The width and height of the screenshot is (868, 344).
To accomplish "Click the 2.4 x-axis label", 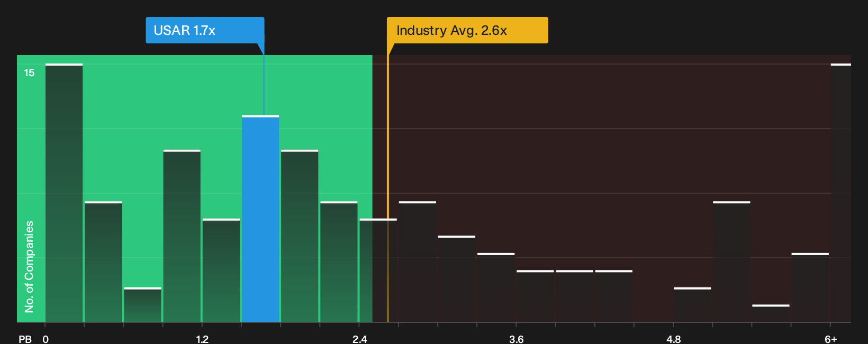I will pos(359,339).
